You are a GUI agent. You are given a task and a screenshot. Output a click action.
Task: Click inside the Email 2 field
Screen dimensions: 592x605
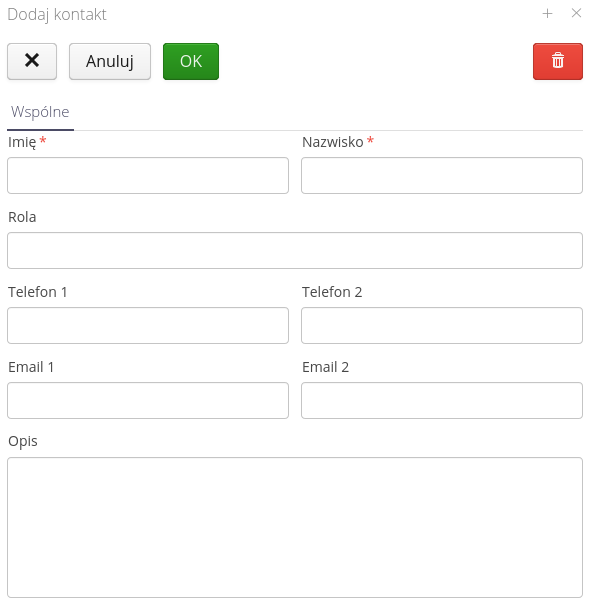click(442, 401)
